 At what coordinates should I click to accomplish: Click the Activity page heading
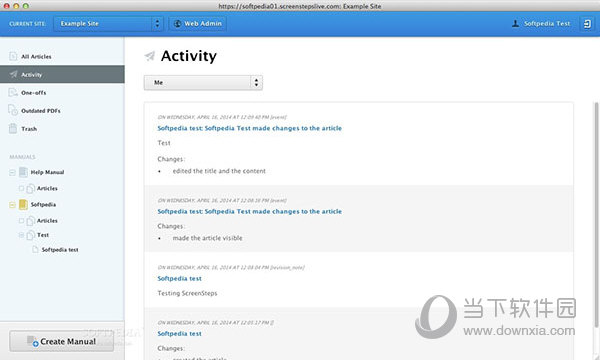(x=189, y=56)
